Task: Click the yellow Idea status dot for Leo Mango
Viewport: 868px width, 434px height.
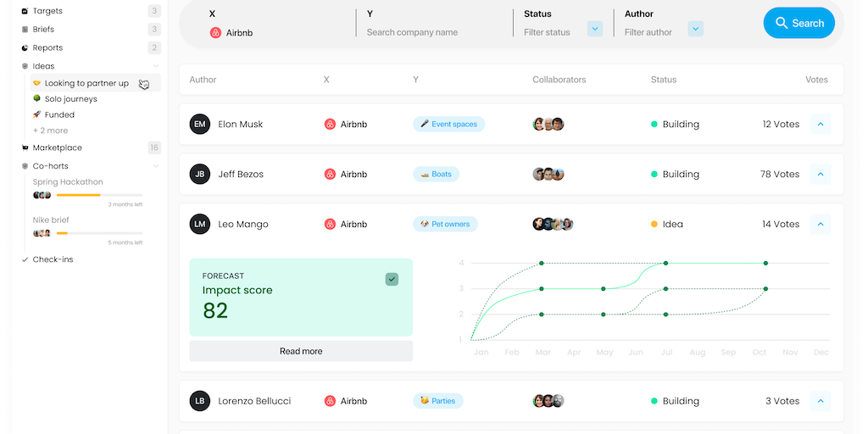Action: [x=654, y=224]
